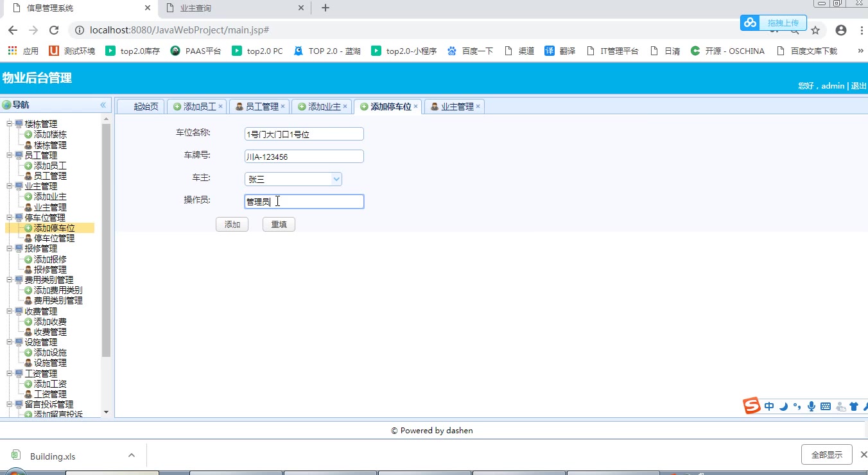The image size is (868, 475).
Task: Close the 业主管理 tab
Action: point(478,107)
